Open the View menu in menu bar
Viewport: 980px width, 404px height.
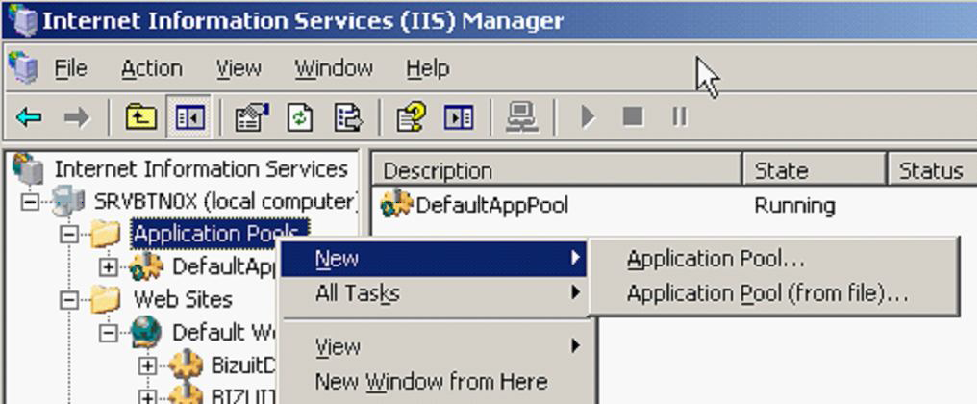coord(239,68)
